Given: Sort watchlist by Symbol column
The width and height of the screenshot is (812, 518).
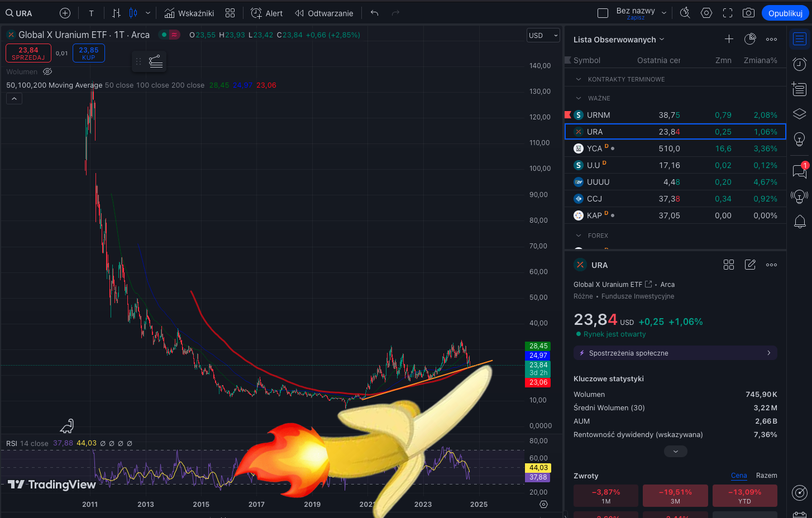Looking at the screenshot, I should click(x=586, y=60).
